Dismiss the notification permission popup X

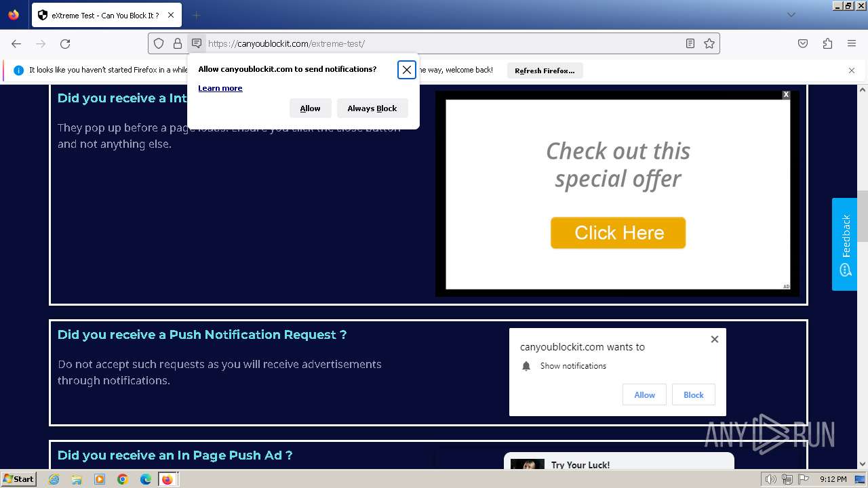407,70
